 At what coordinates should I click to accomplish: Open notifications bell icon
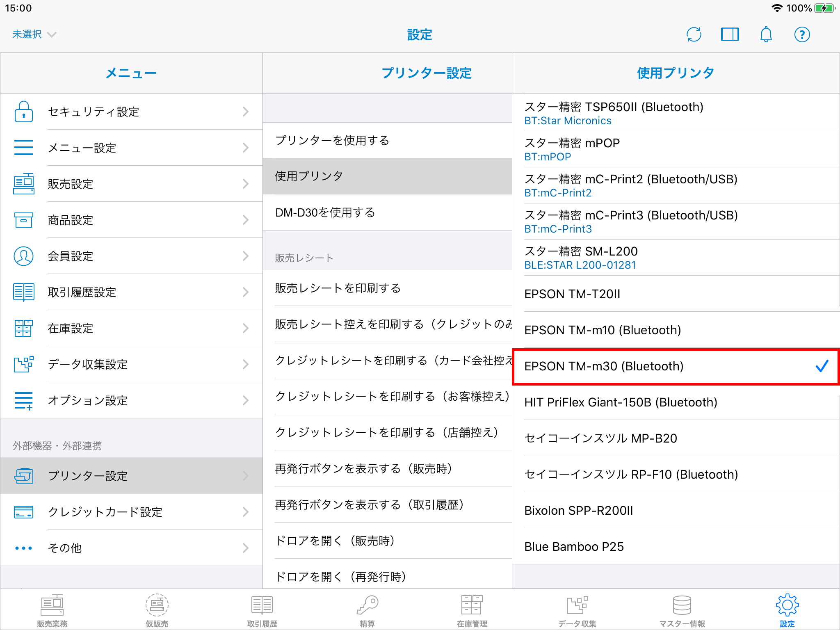point(766,34)
